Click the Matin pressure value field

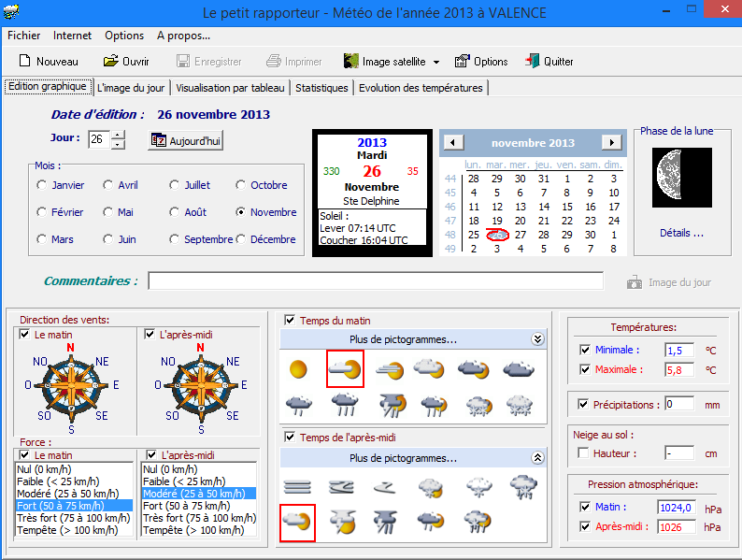click(677, 508)
